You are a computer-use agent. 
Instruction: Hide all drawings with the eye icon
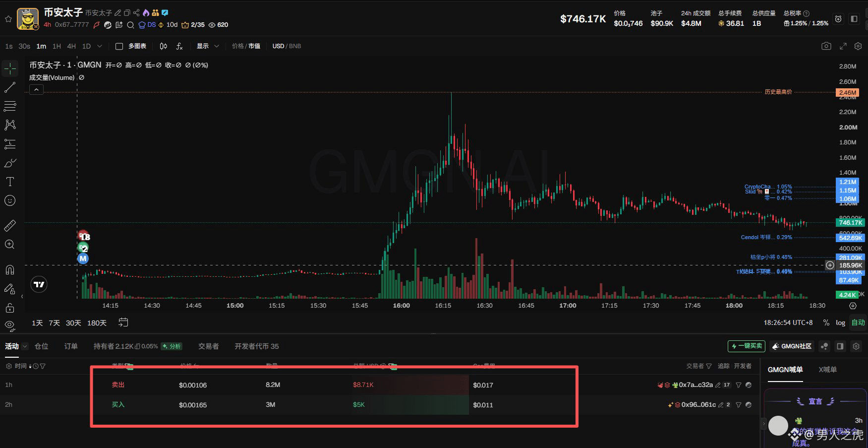click(x=10, y=325)
